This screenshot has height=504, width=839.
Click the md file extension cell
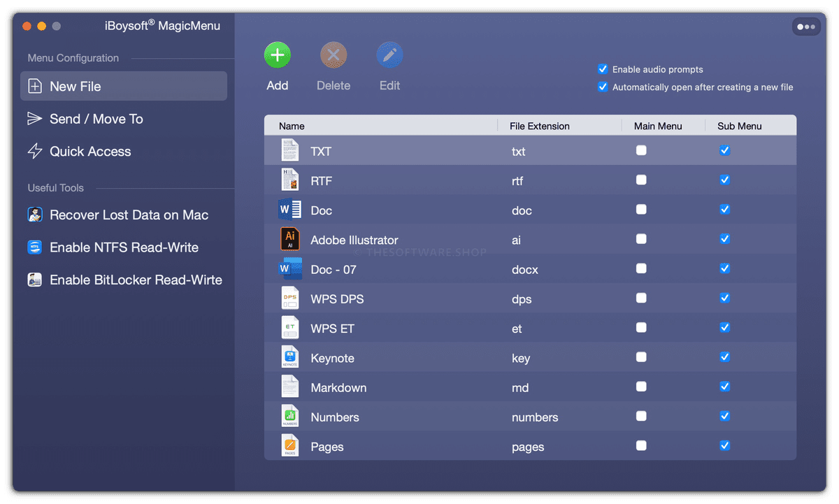click(520, 388)
